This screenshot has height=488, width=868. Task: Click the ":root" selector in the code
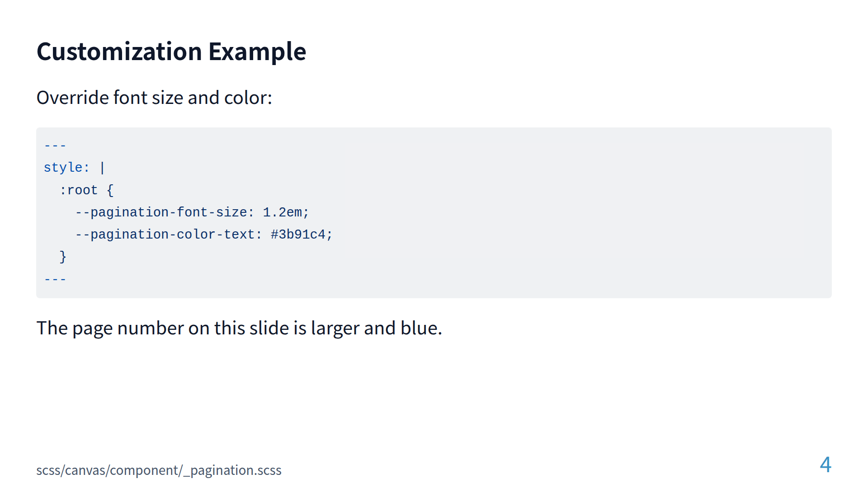(78, 190)
